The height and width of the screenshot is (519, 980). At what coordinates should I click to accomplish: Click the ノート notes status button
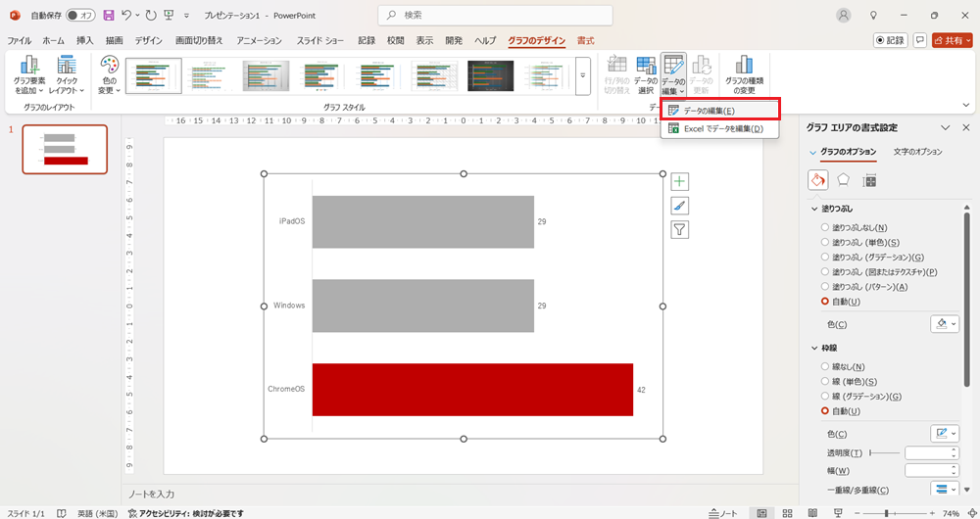pyautogui.click(x=723, y=513)
